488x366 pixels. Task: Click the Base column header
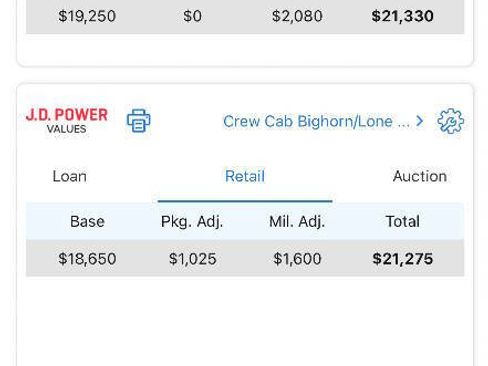[87, 222]
